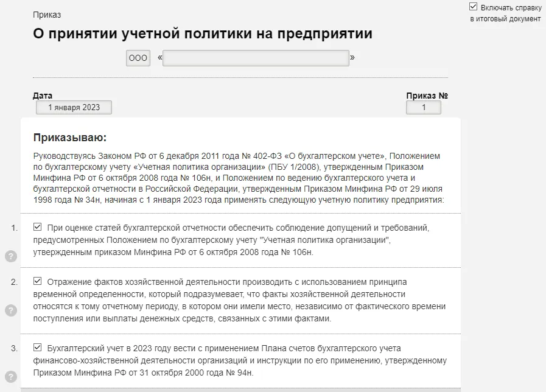Click the company name input field
Viewport: 546px width, 392px height.
click(x=256, y=58)
